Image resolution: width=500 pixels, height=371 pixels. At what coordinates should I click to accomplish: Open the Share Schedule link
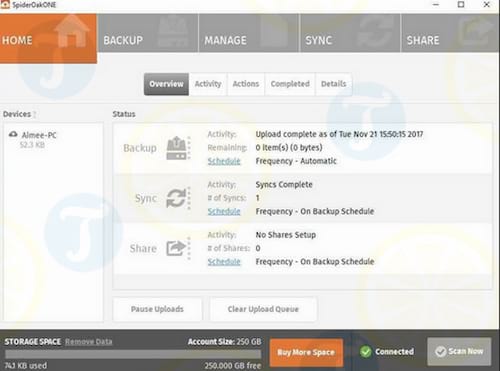224,262
